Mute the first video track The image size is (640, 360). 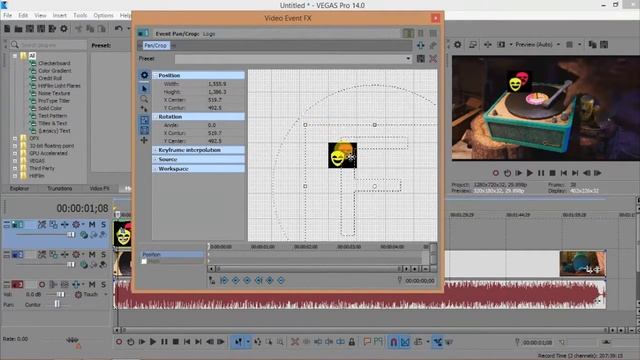click(92, 224)
